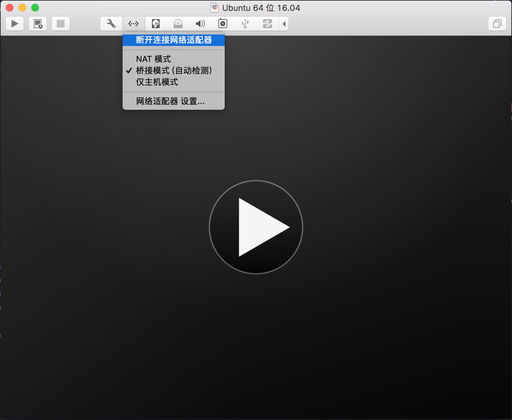Viewport: 512px width, 420px height.
Task: Open virtual machine settings wrench icon
Action: click(x=111, y=24)
